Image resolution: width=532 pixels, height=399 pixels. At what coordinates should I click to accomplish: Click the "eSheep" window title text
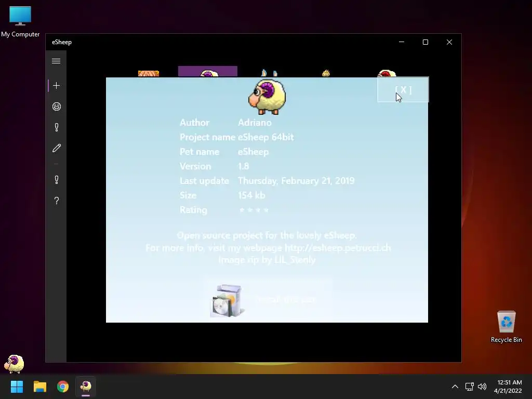point(62,42)
